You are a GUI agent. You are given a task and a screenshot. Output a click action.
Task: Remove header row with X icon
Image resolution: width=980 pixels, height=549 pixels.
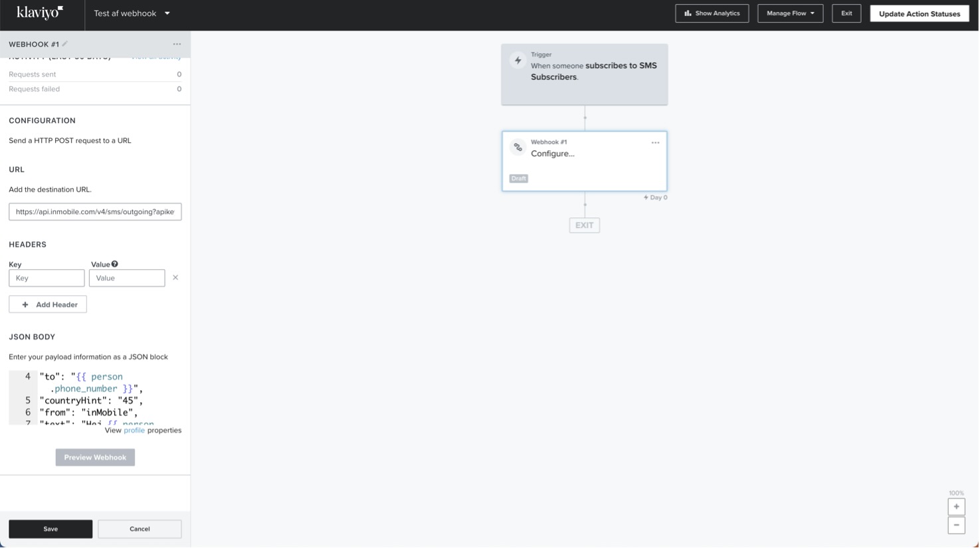pos(175,278)
